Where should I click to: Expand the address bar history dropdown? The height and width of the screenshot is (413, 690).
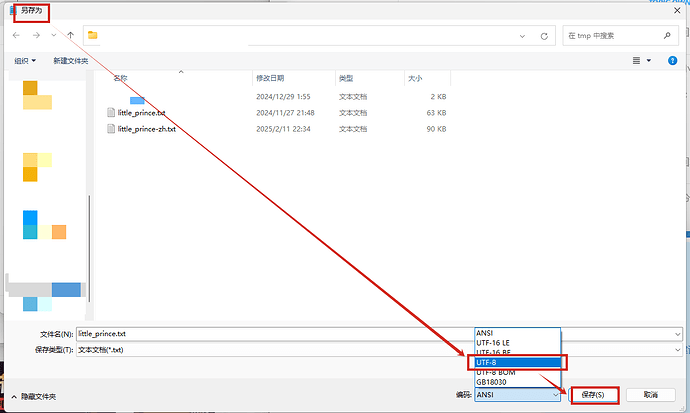point(522,36)
